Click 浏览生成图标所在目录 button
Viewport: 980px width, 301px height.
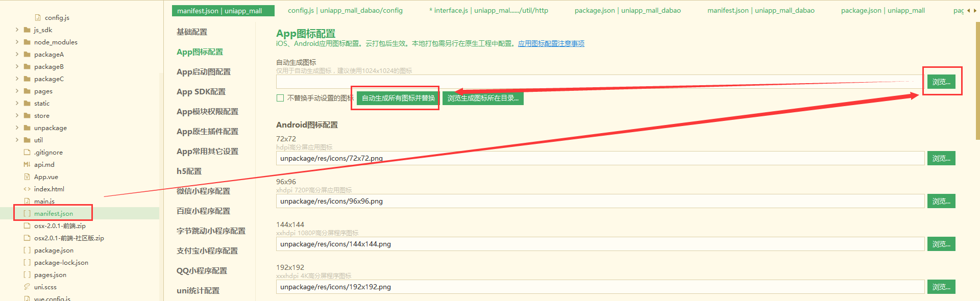click(x=483, y=98)
